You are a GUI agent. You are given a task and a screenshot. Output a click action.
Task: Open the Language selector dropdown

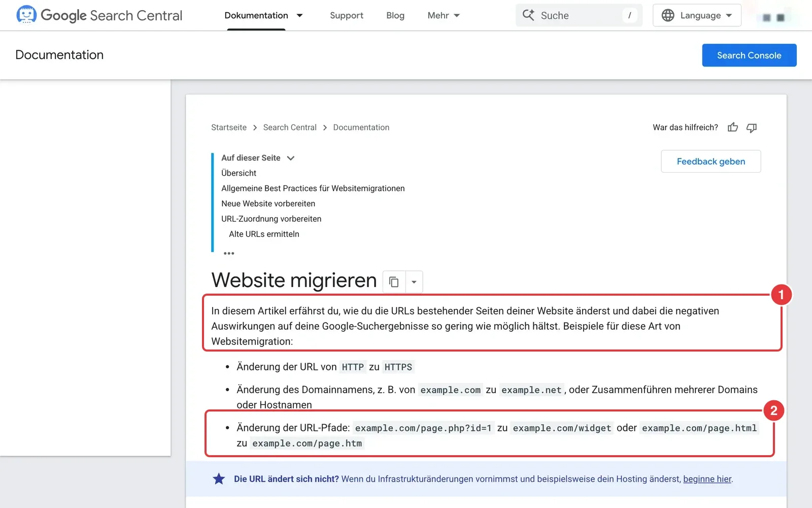click(697, 15)
